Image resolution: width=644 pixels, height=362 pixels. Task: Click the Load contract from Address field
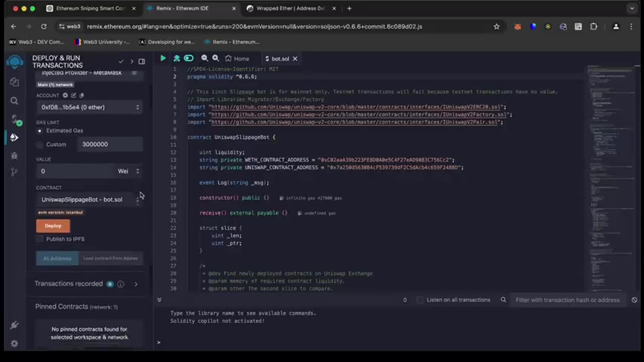click(111, 258)
